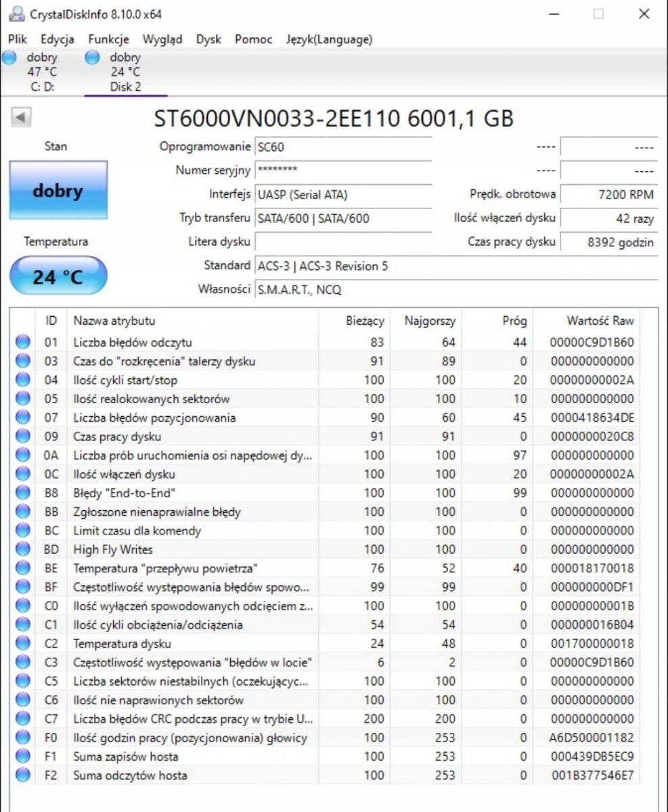Open the Funkcje menu
The height and width of the screenshot is (812, 668).
click(108, 39)
